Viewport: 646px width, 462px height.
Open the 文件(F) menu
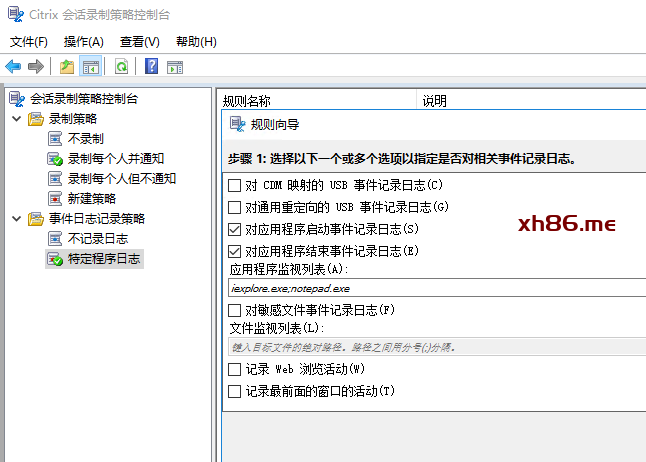tap(29, 41)
